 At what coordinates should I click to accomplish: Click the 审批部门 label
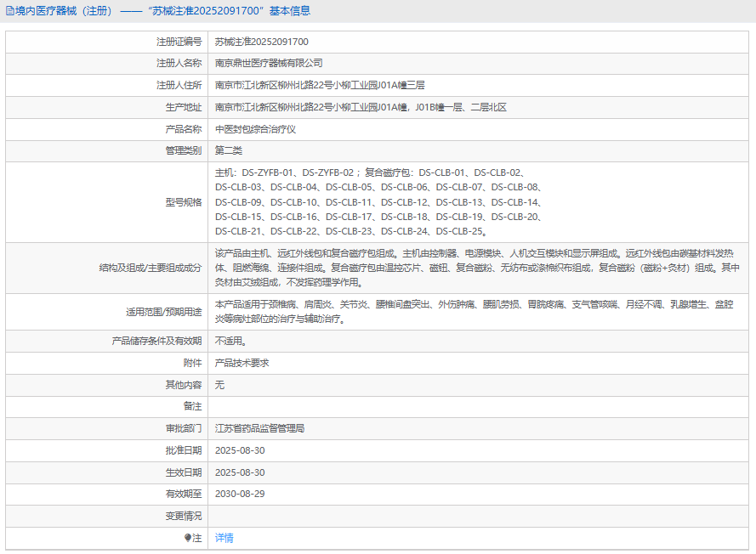click(183, 428)
